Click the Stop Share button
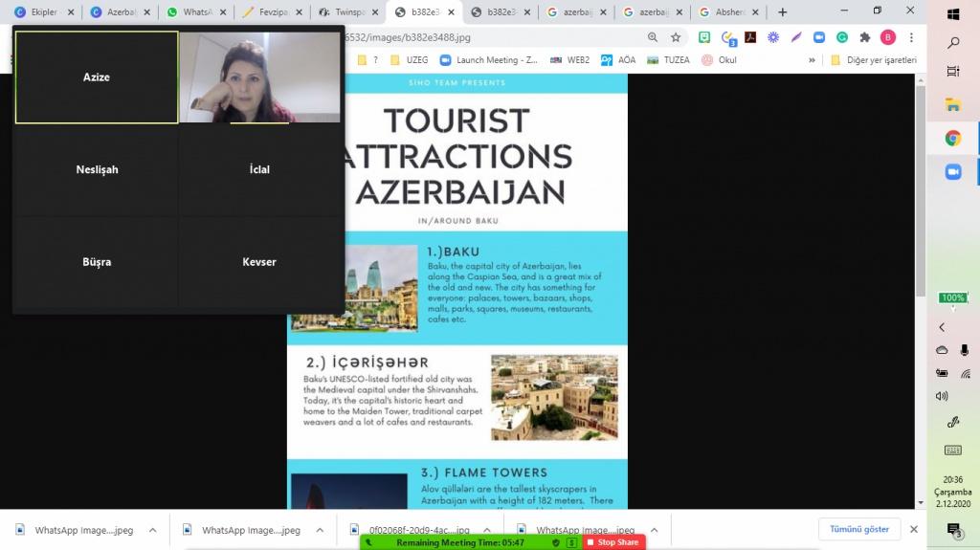This screenshot has height=550, width=980. tap(613, 542)
